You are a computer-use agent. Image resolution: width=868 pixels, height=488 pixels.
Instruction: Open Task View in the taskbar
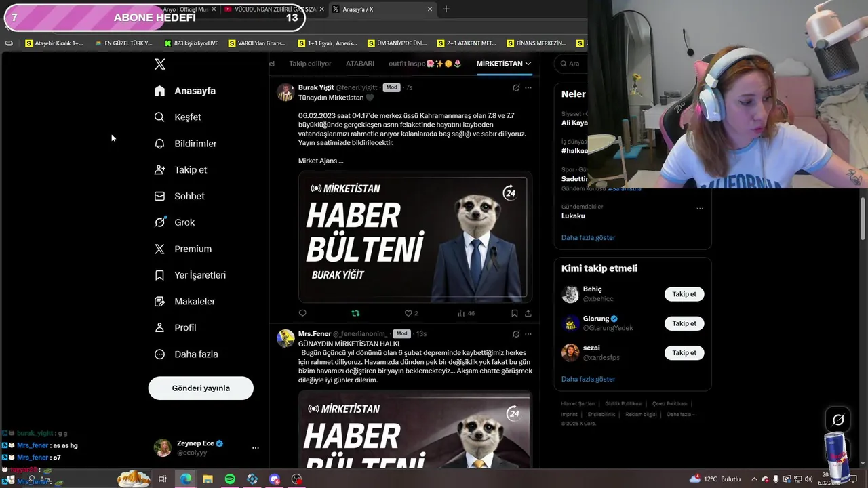[163, 479]
